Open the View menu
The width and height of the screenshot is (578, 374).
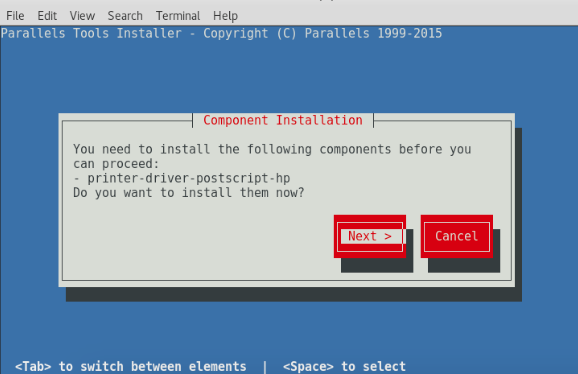82,16
